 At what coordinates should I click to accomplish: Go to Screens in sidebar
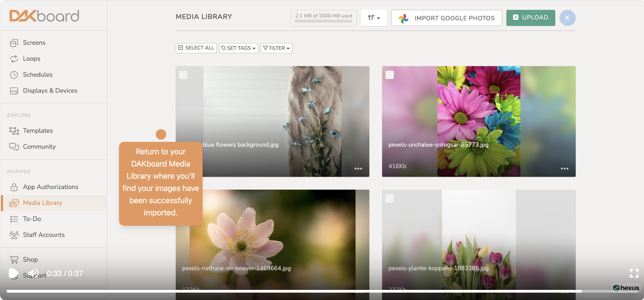click(x=34, y=43)
